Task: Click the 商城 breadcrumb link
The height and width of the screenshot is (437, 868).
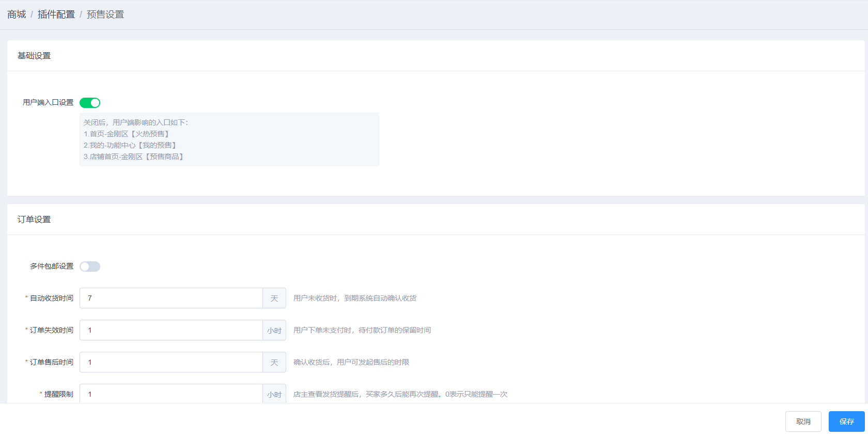Action: [17, 14]
